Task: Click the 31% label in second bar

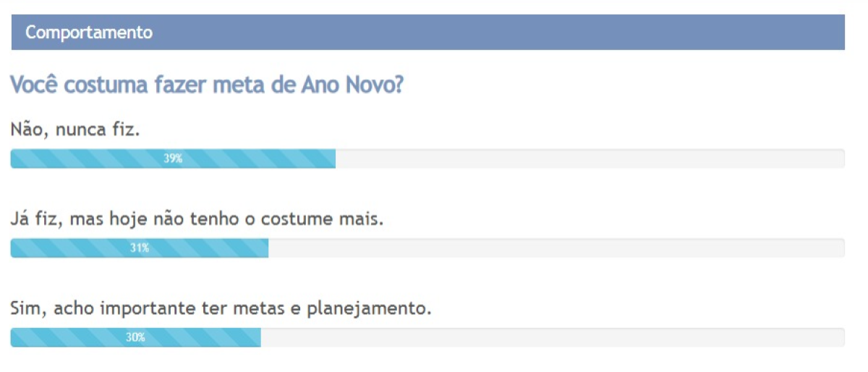Action: (x=140, y=248)
